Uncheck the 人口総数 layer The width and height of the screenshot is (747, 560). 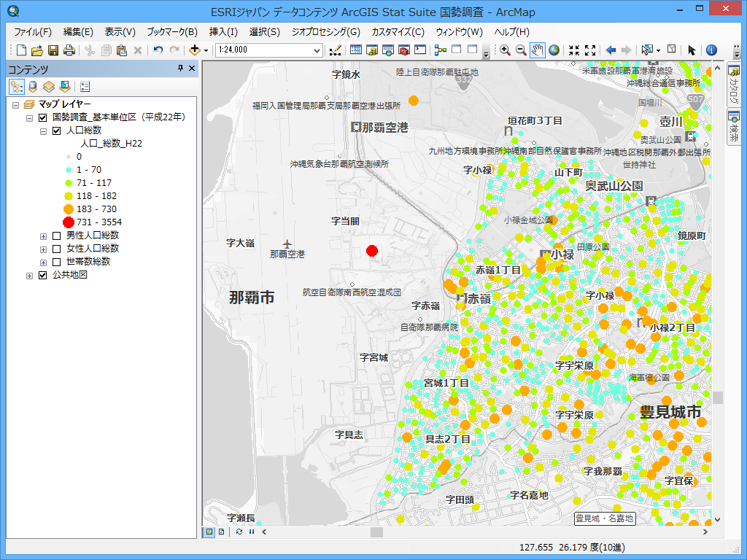(x=57, y=131)
